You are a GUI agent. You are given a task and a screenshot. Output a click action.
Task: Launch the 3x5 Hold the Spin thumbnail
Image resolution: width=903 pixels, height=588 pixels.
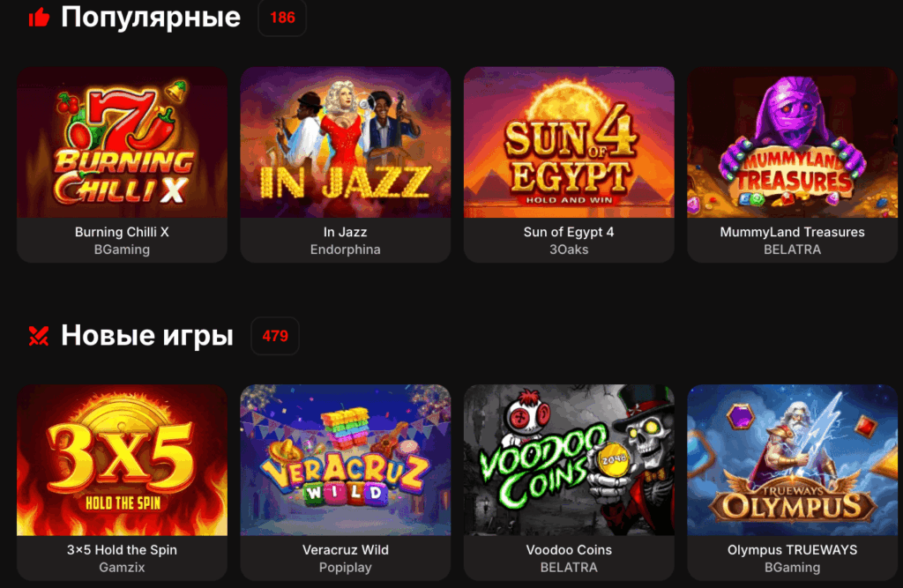click(x=122, y=460)
